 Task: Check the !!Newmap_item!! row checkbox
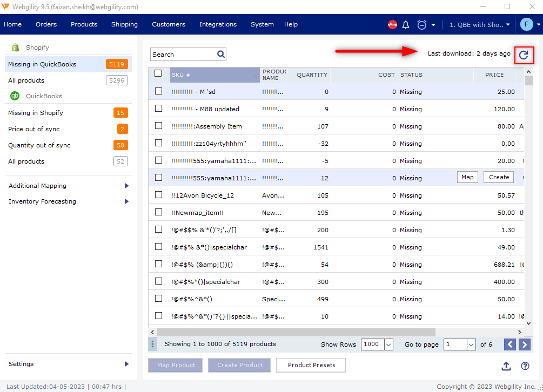tap(159, 212)
